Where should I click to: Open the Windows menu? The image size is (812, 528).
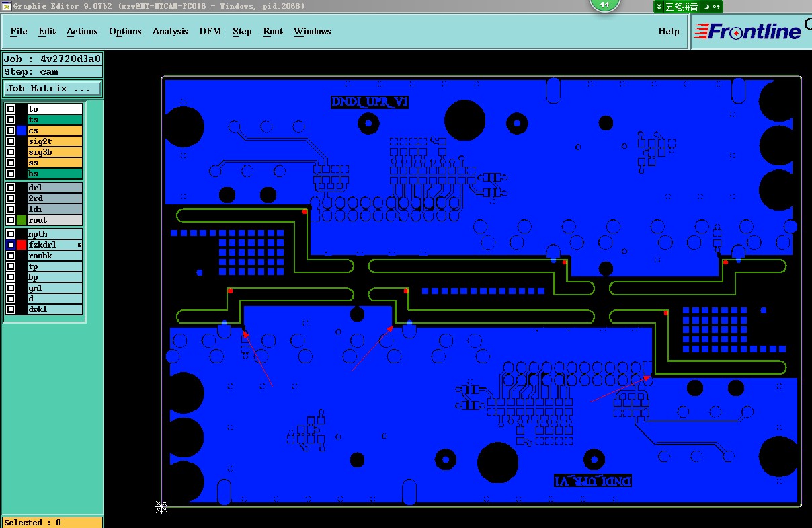[x=312, y=31]
